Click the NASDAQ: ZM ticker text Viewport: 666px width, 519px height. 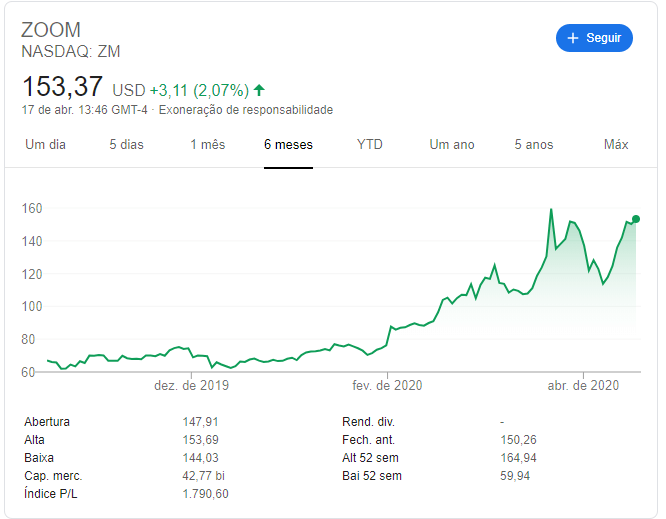coord(71,51)
